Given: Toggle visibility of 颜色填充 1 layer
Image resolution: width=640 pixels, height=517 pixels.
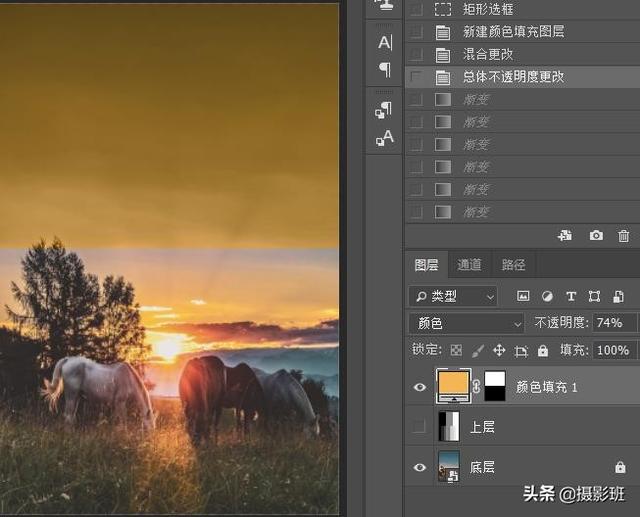Looking at the screenshot, I should pyautogui.click(x=419, y=387).
